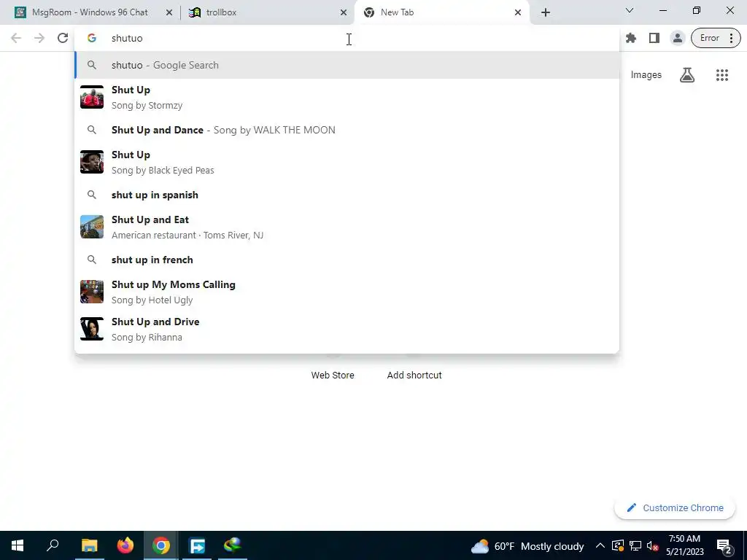Click the Rihanna song thumbnail
This screenshot has width=747, height=560.
(x=92, y=329)
